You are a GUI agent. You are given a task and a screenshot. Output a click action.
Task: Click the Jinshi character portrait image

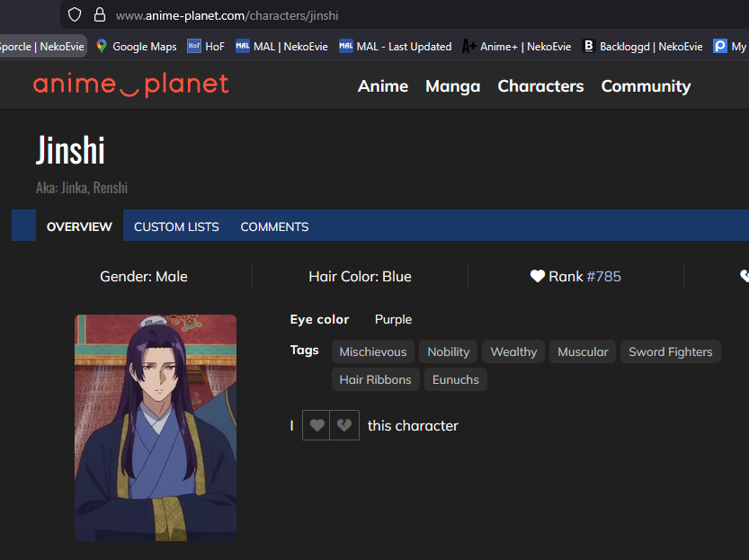pyautogui.click(x=156, y=427)
